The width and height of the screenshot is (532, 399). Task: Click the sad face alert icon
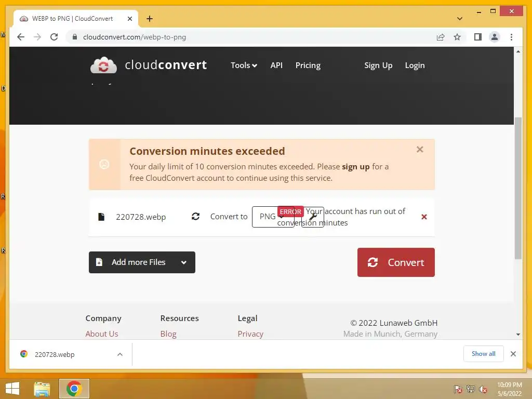104,164
